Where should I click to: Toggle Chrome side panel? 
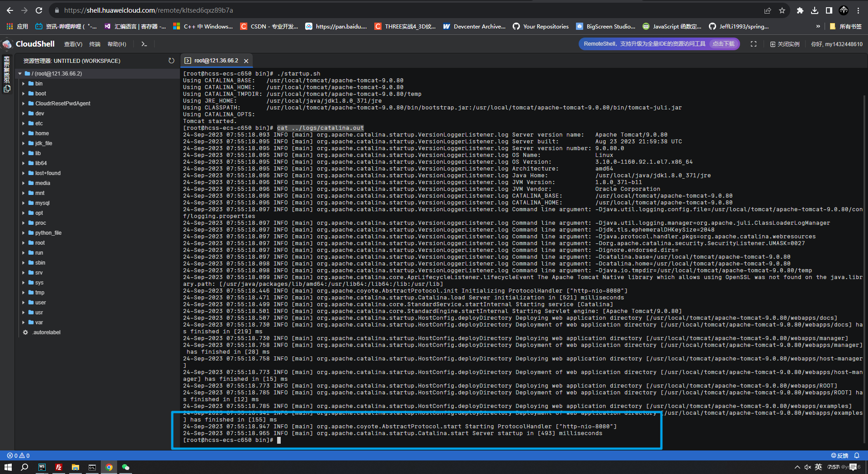(829, 10)
